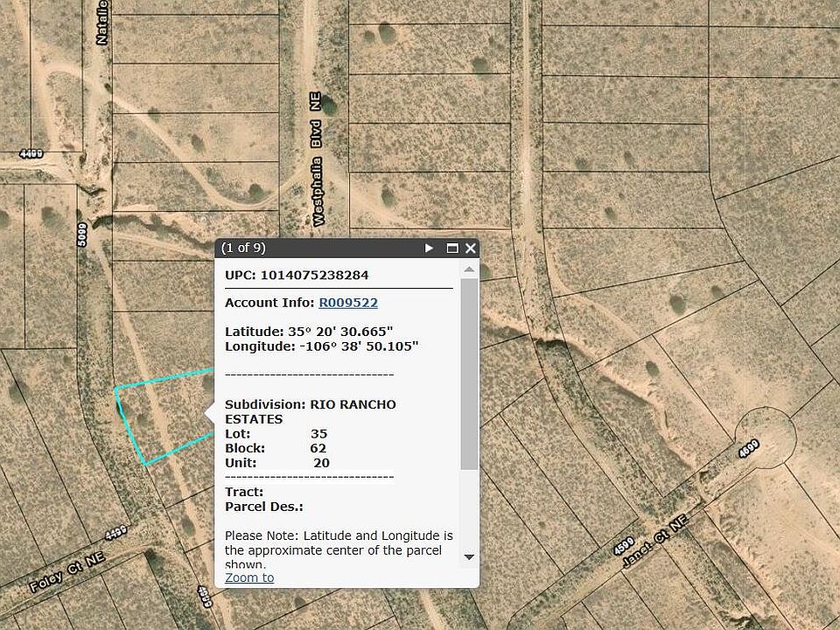Click the Parcel Des. label
The width and height of the screenshot is (840, 630).
coord(264,507)
